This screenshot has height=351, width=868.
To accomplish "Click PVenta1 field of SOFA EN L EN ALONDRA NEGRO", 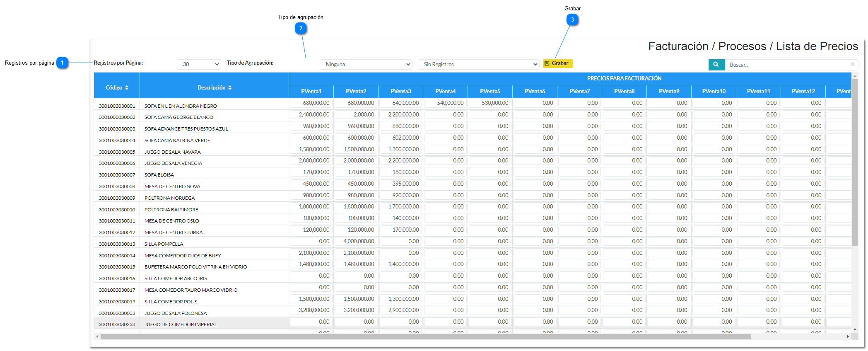I will tap(311, 103).
